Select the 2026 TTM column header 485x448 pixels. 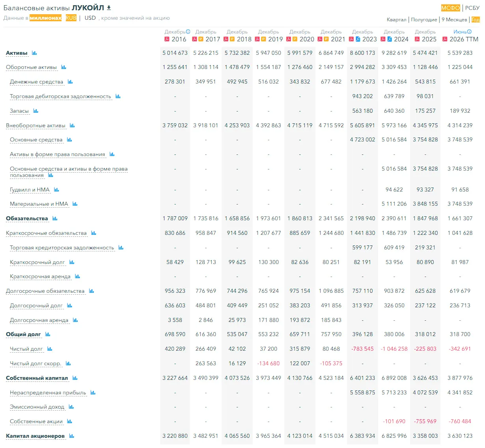click(x=464, y=39)
